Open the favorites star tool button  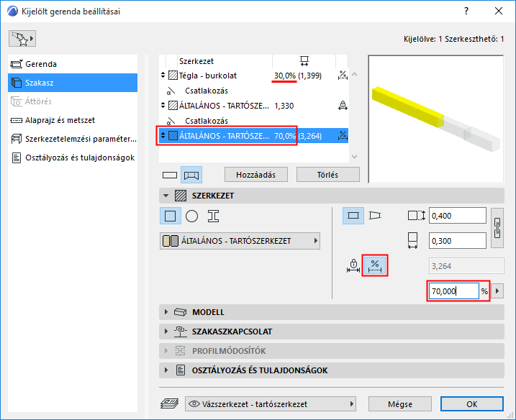[x=22, y=39]
